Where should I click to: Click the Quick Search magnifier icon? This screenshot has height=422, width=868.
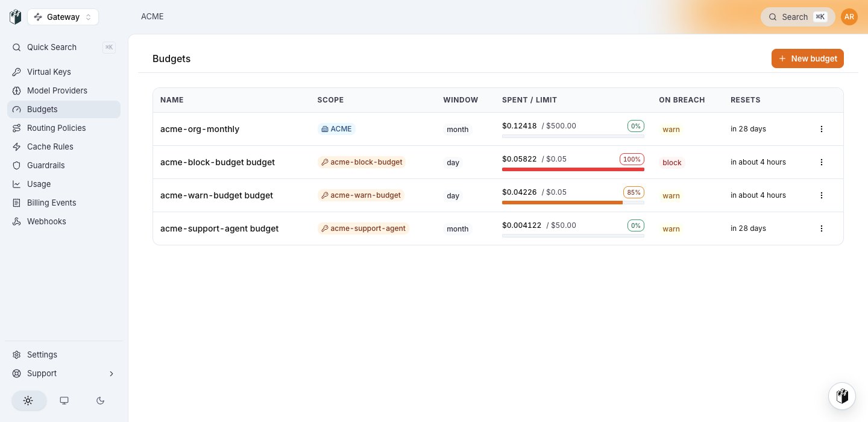pos(17,47)
